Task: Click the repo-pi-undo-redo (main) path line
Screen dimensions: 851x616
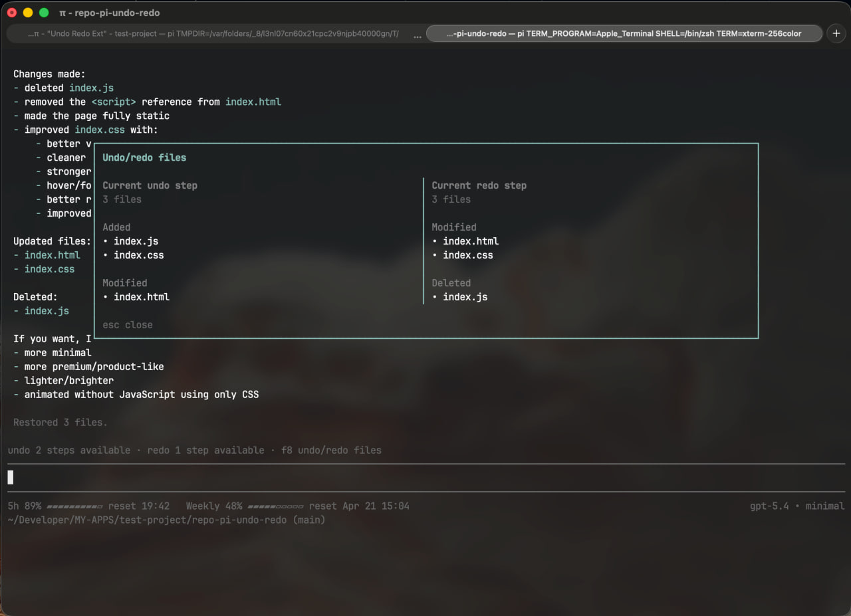Action: pyautogui.click(x=167, y=520)
